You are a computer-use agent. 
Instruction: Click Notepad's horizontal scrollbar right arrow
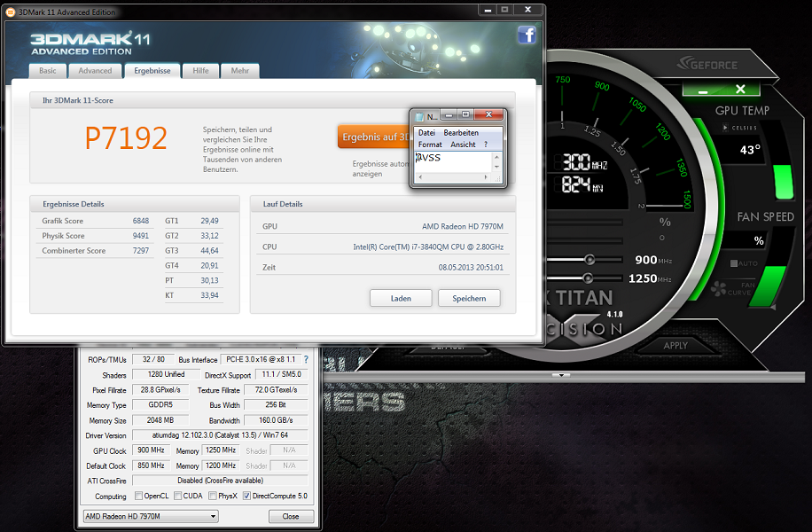[486, 177]
